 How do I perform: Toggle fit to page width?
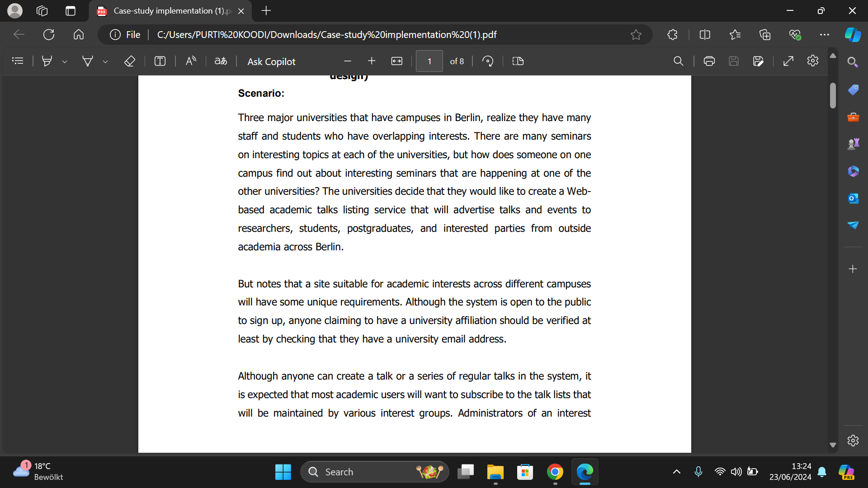coord(396,61)
